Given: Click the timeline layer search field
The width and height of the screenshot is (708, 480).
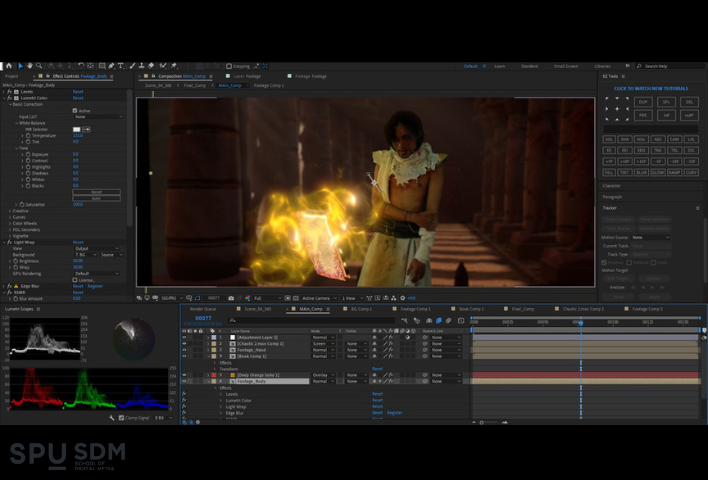Looking at the screenshot, I should click(x=311, y=320).
